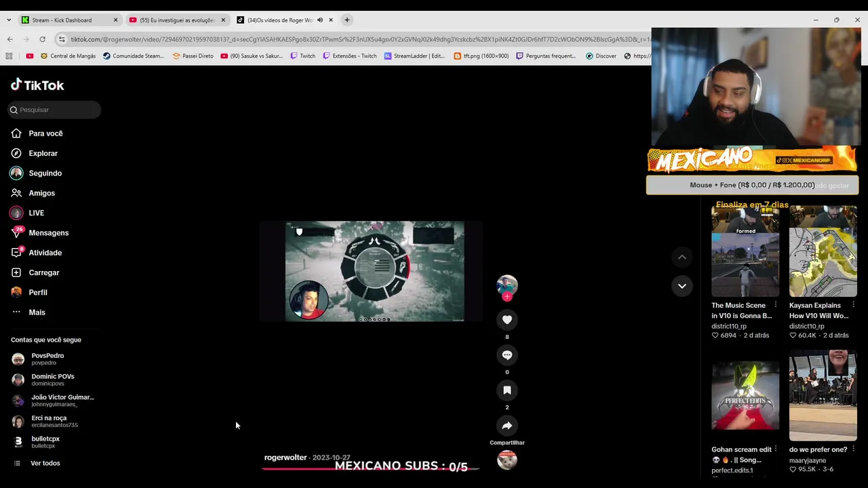
Task: Open options for Kaysan Explains video
Action: pyautogui.click(x=853, y=305)
